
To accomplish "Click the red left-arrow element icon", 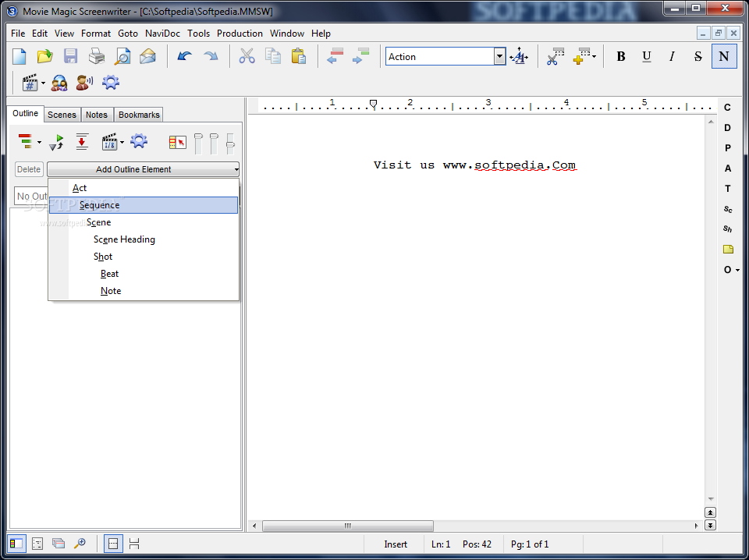I will tap(335, 56).
